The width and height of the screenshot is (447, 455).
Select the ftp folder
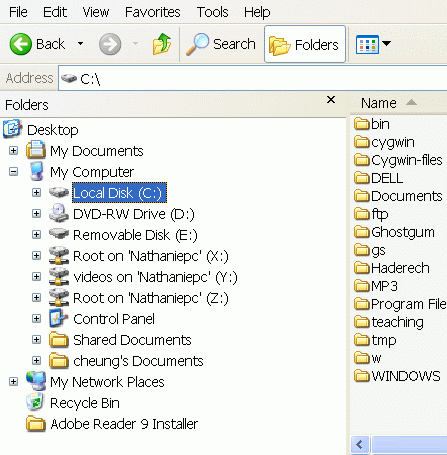pyautogui.click(x=371, y=214)
